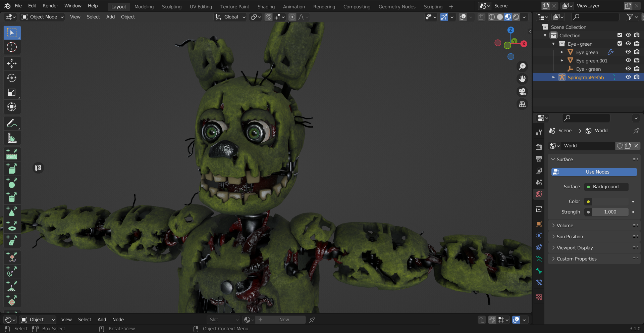
Task: Collapse the Eye - green collection
Action: point(553,44)
